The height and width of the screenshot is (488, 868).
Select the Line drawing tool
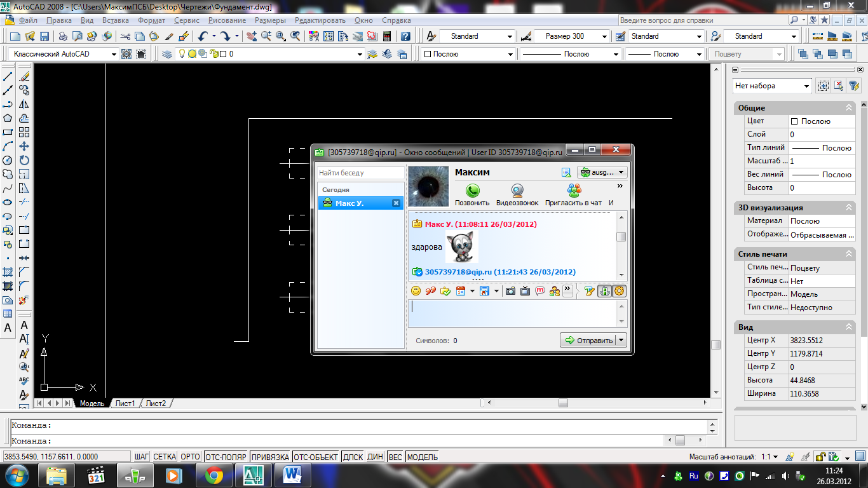[x=8, y=76]
